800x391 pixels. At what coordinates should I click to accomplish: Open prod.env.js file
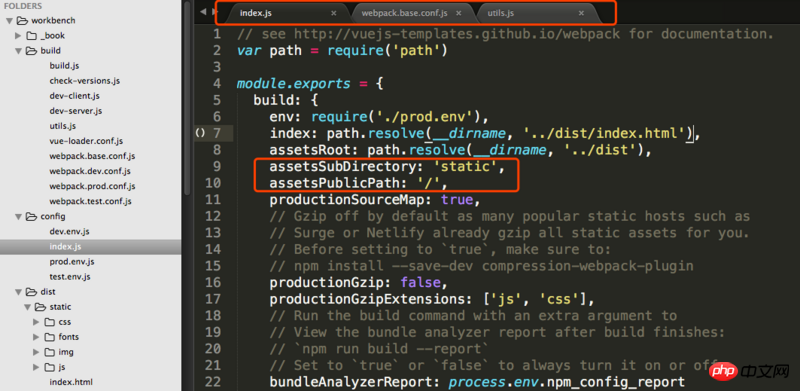point(72,262)
